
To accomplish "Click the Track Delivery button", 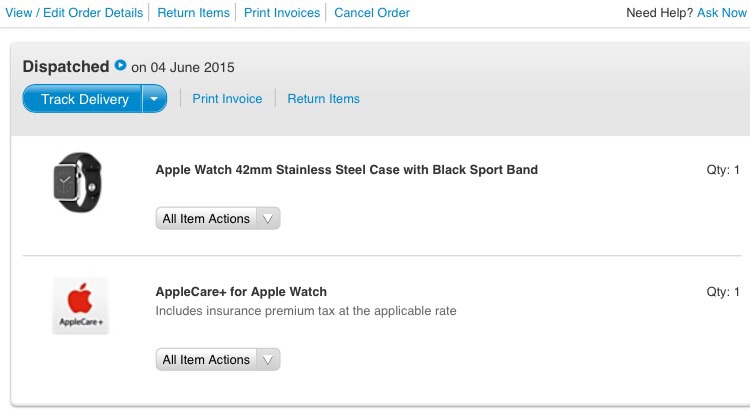I will click(82, 99).
